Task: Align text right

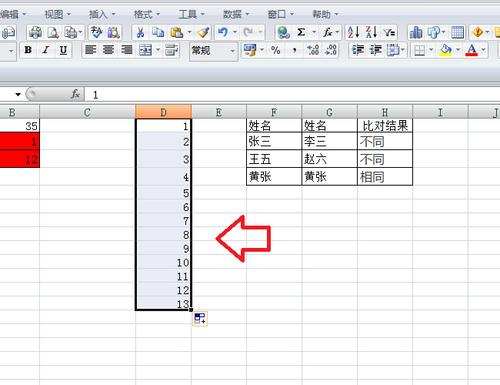Action: pos(127,50)
